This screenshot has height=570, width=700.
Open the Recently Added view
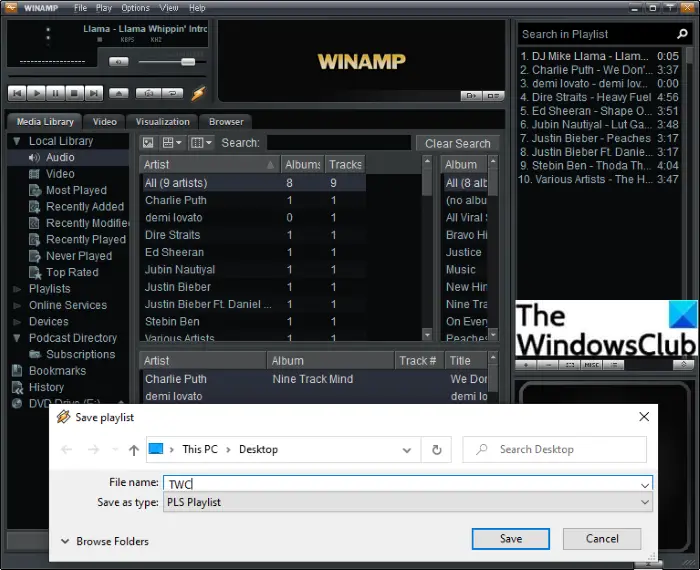tap(84, 207)
